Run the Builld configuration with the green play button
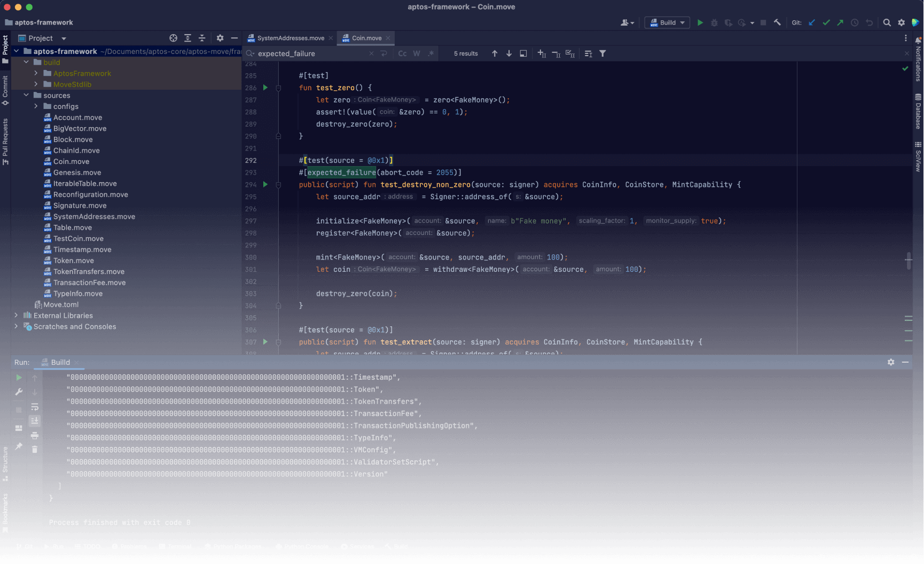This screenshot has height=564, width=924. point(700,22)
